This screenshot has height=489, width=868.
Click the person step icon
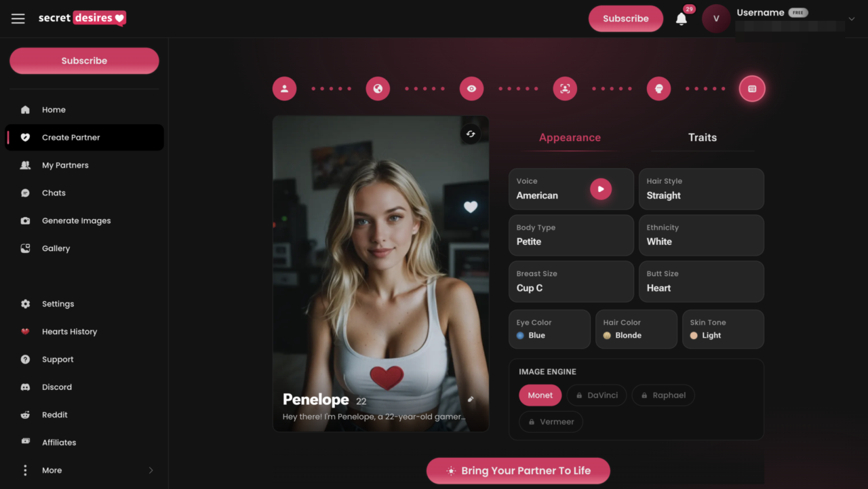[x=285, y=88]
